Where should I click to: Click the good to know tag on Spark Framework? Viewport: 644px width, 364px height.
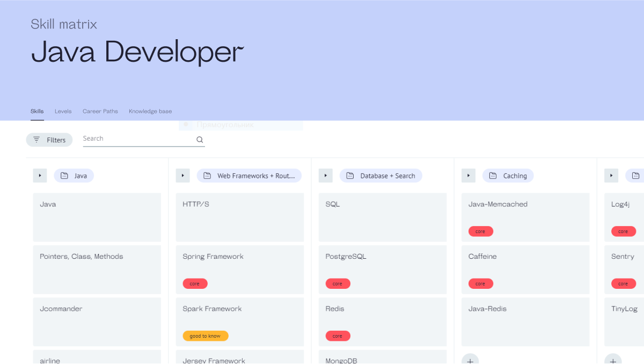click(206, 336)
